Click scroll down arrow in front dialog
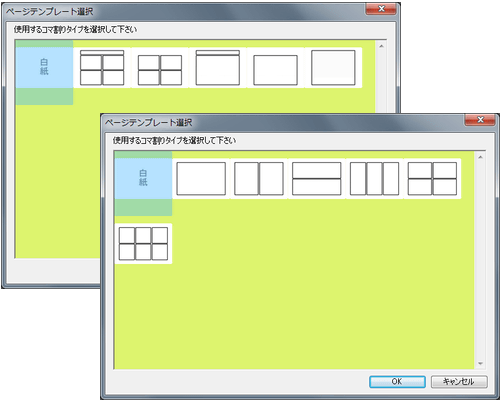 (480, 363)
